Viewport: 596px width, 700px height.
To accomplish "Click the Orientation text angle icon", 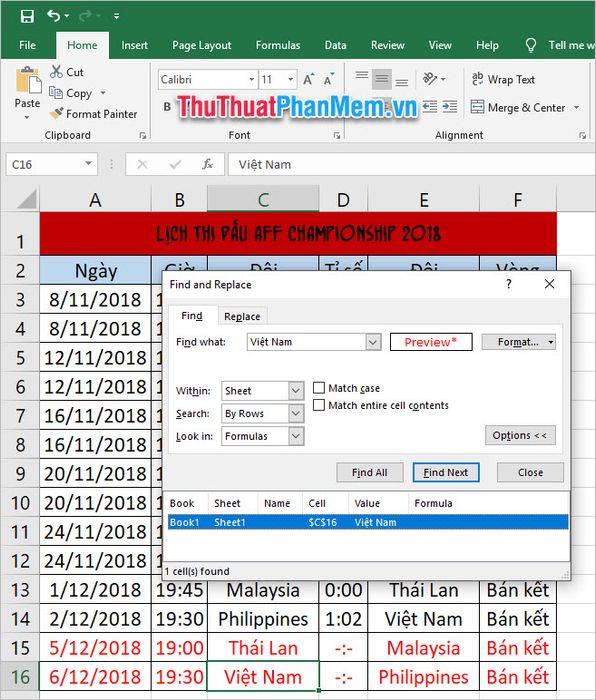I will click(430, 79).
